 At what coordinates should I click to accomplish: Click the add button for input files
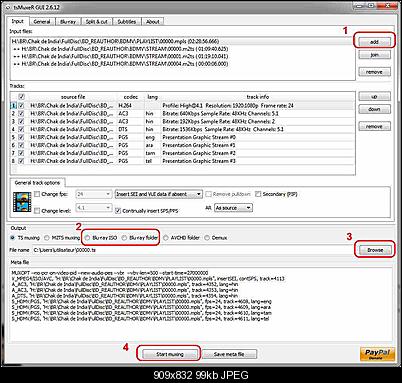tap(374, 42)
